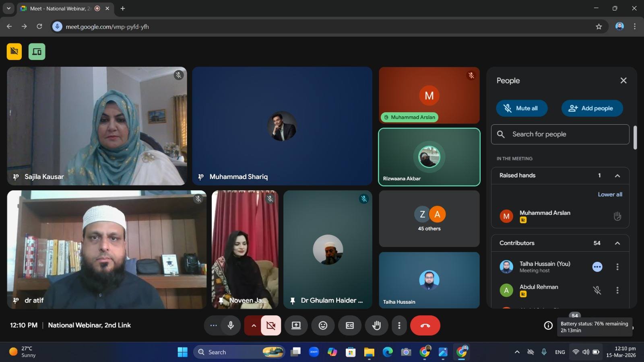
Task: Collapse the Raised hands section
Action: tap(617, 176)
